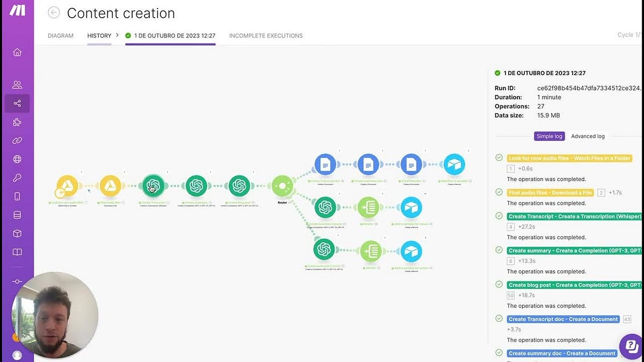
Task: Click the green checkmark beside Create Transcript entry
Action: 499,216
